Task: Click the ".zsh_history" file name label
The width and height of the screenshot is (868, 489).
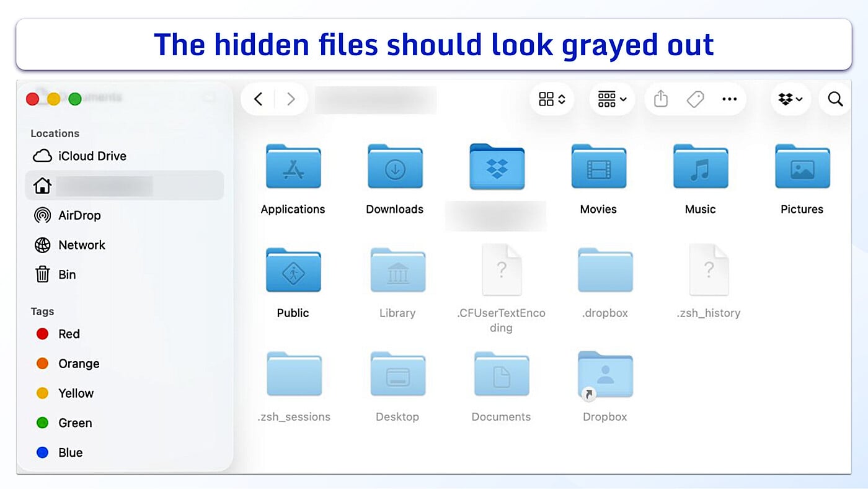Action: (709, 313)
